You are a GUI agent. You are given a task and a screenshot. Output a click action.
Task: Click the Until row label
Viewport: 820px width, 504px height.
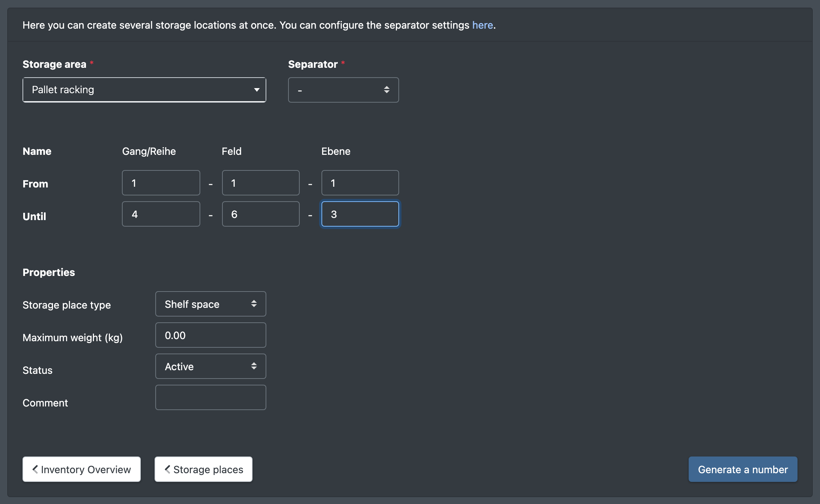click(x=34, y=216)
